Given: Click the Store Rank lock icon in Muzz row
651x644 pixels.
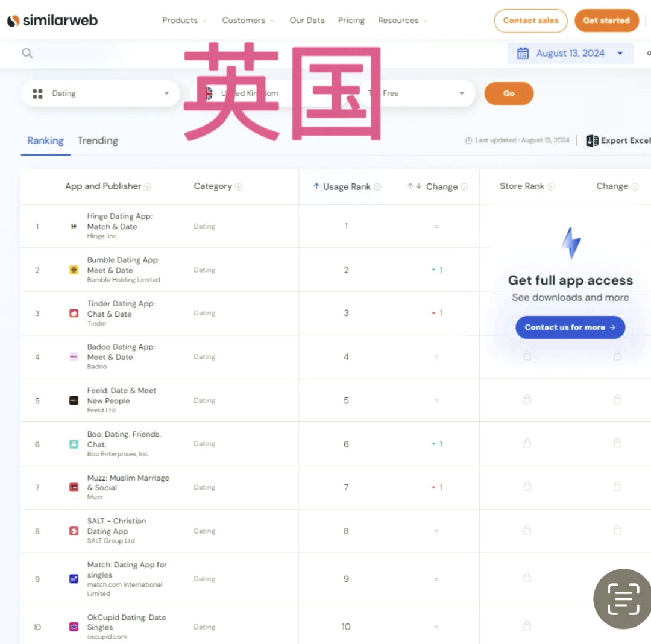Looking at the screenshot, I should click(527, 486).
